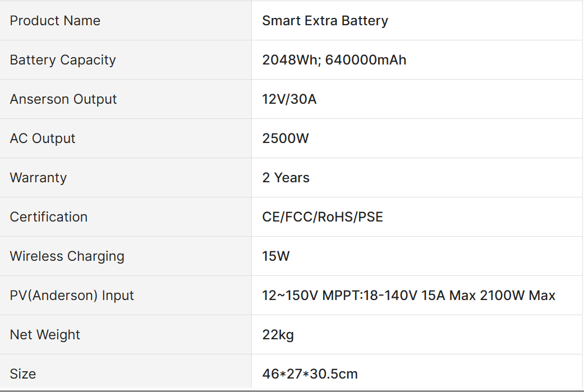Select the 15W wireless charging value
This screenshot has height=392, width=584.
click(275, 256)
